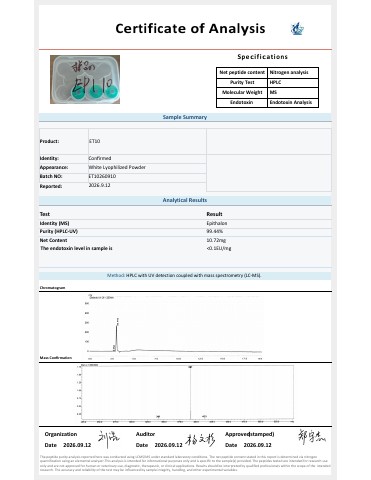Screen dimensions: 371x480
Task: Select the 'Nitrogen analysis' table cell
Action: 293,72
